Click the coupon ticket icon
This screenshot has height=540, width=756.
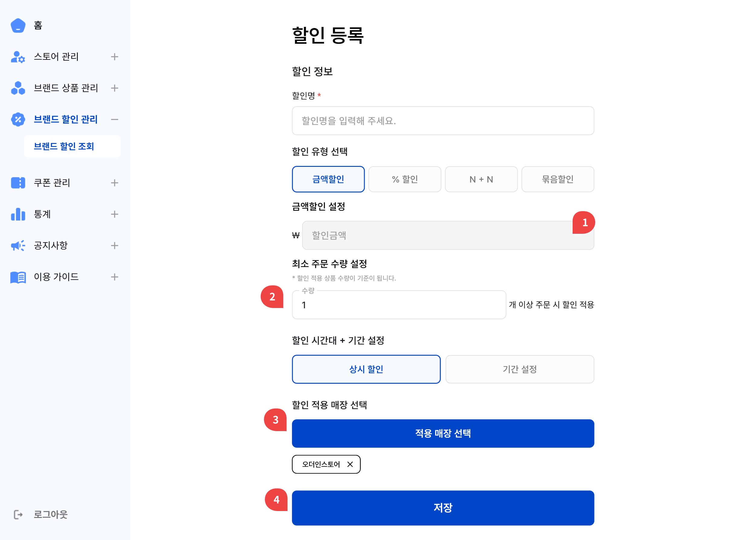tap(18, 183)
